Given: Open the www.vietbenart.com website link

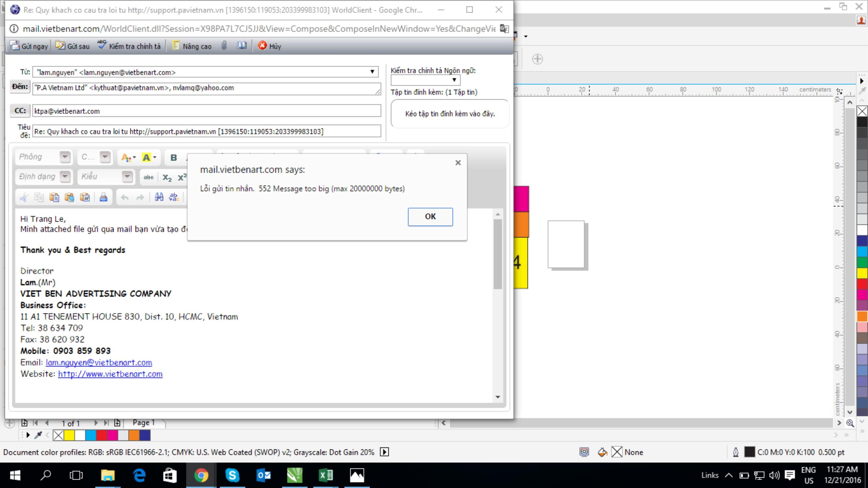Looking at the screenshot, I should tap(110, 374).
